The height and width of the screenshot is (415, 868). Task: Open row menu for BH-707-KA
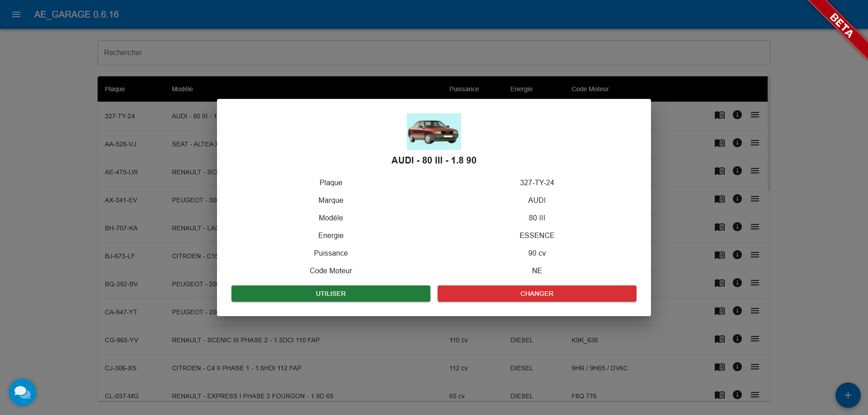pos(755,227)
